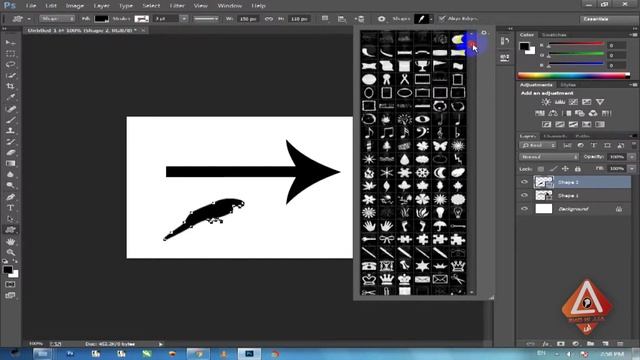Open shape picker gear menu
640x360 pixels.
[x=484, y=33]
